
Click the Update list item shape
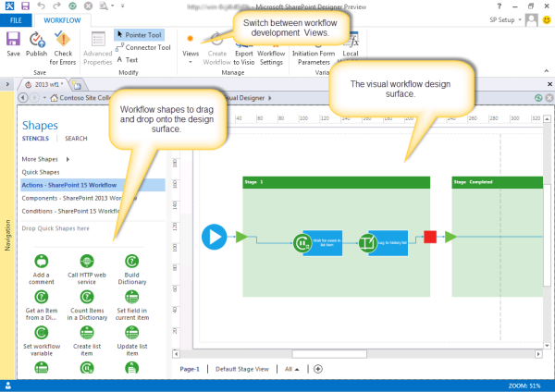[132, 341]
